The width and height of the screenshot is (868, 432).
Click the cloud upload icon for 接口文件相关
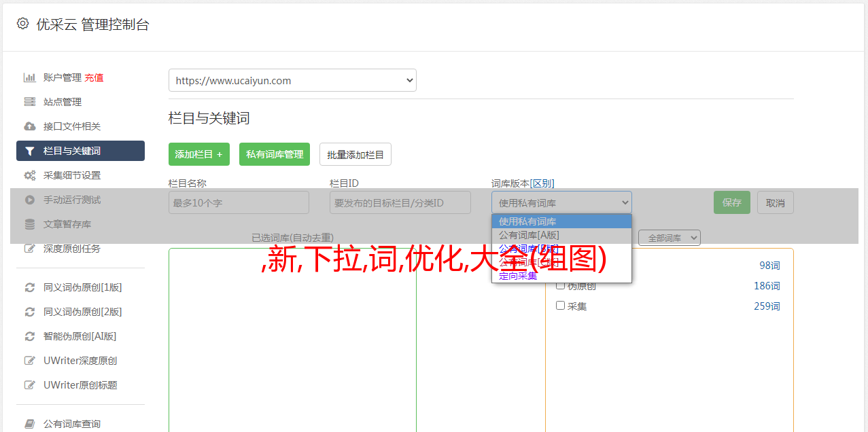click(30, 126)
